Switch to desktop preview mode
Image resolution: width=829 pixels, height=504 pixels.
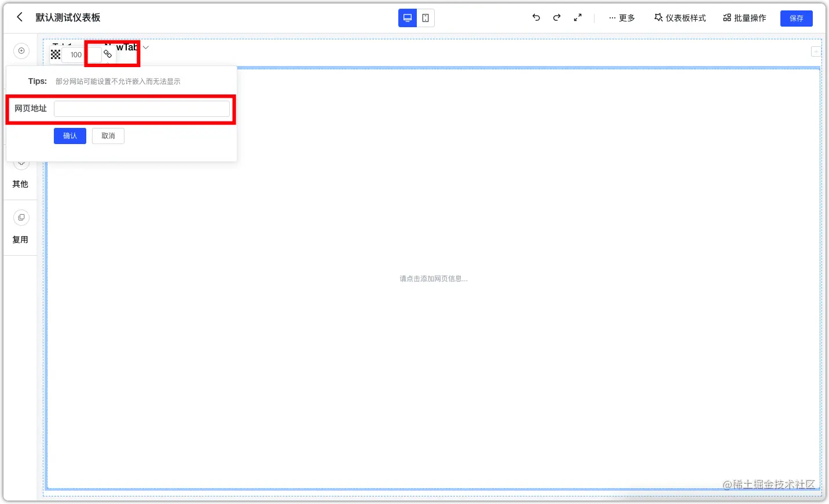(407, 17)
